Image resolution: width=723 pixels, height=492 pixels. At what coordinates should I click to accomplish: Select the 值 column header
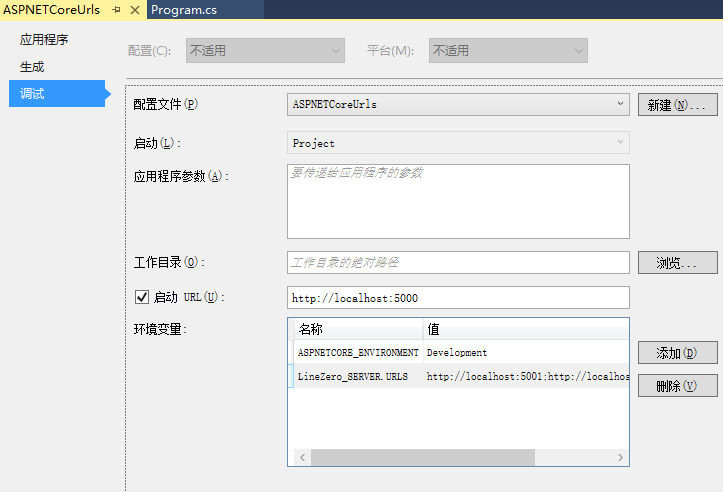pyautogui.click(x=526, y=329)
